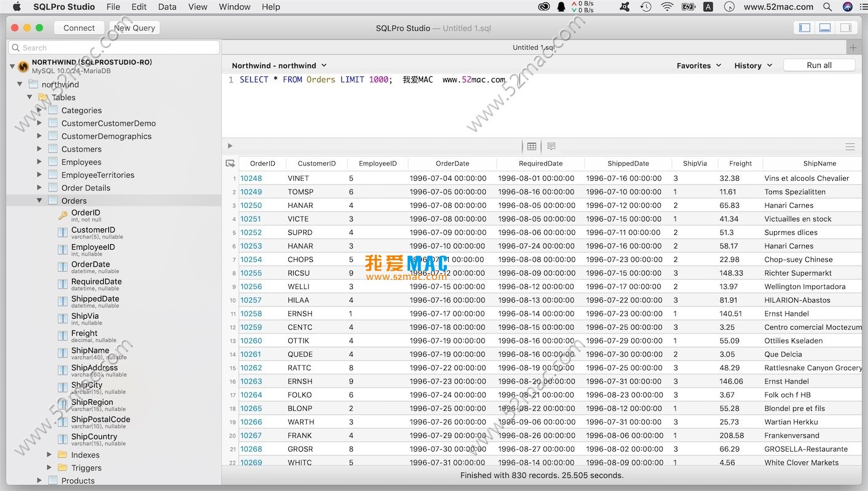Select the ShipCountry column in tree
868x491 pixels.
click(x=94, y=437)
